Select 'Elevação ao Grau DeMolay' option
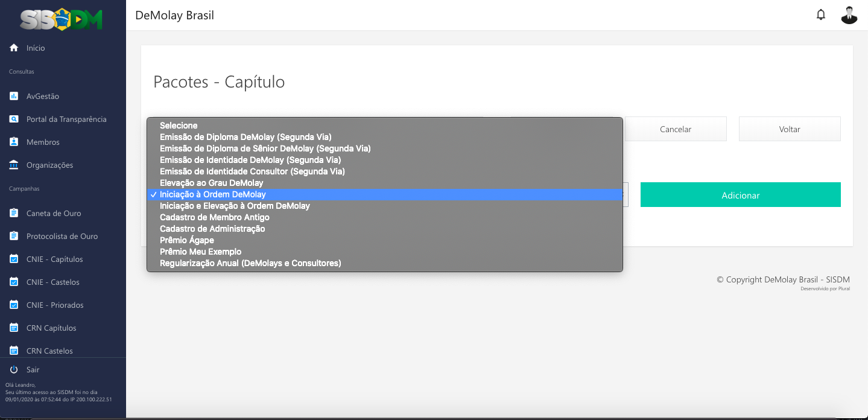The width and height of the screenshot is (868, 420). (211, 183)
